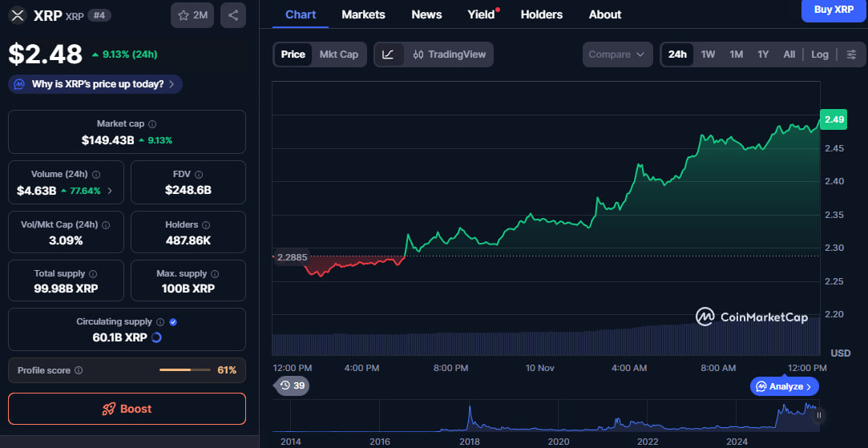
Task: Open the Chart tab
Action: (x=301, y=15)
